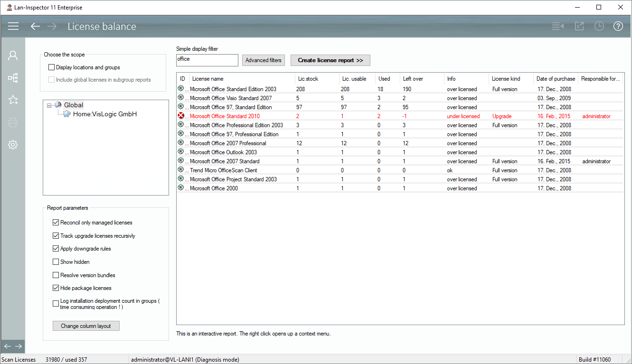
Task: Enable Resolve version bundles option
Action: click(x=56, y=275)
